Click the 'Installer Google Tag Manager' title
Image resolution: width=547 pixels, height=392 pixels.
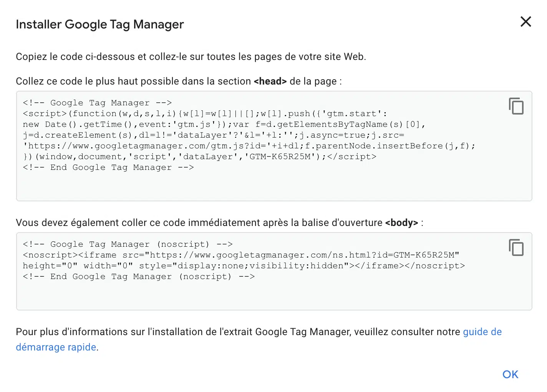[x=100, y=24]
